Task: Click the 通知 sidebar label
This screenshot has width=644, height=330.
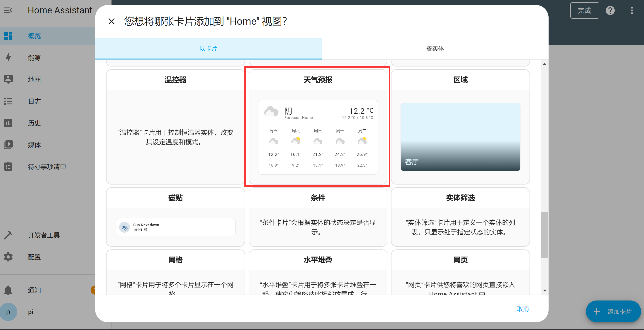Action: click(x=34, y=290)
